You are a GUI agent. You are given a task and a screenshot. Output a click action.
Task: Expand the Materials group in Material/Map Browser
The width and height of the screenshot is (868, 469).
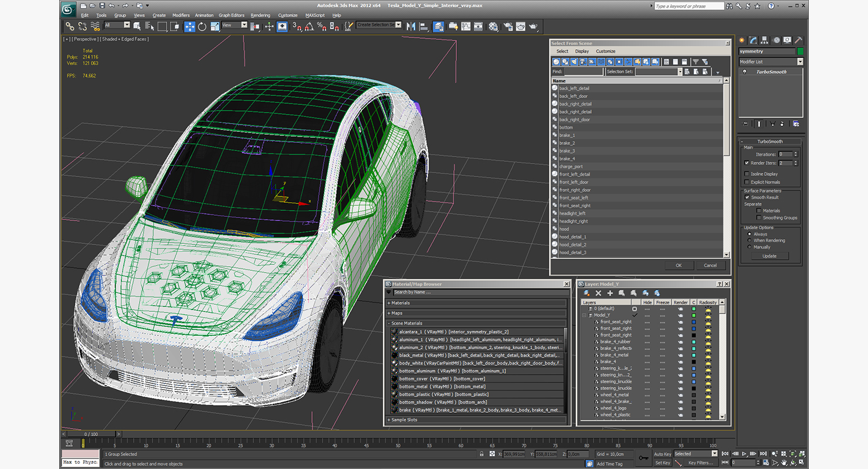(x=389, y=303)
